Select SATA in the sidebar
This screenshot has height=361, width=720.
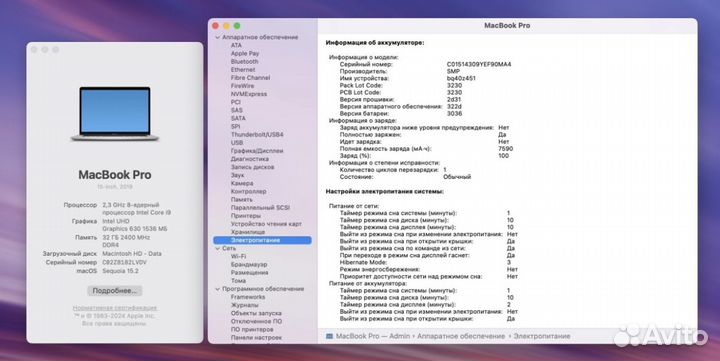tap(238, 118)
